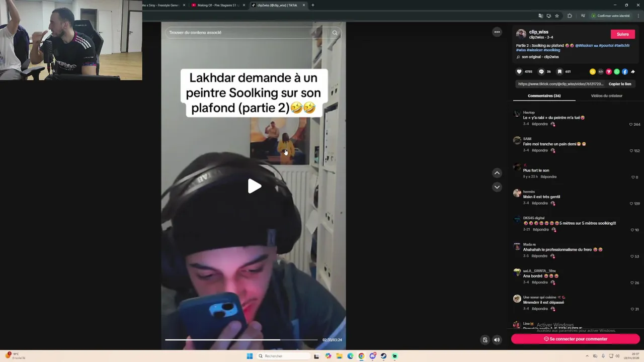The height and width of the screenshot is (362, 644).
Task: Bookmark this page with the star icon
Action: click(557, 16)
